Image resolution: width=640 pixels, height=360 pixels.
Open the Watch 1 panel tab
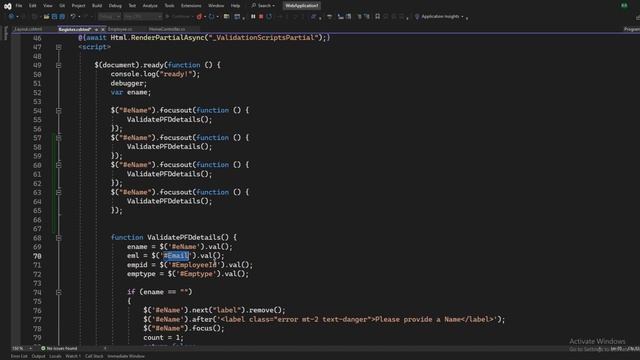tap(73, 356)
